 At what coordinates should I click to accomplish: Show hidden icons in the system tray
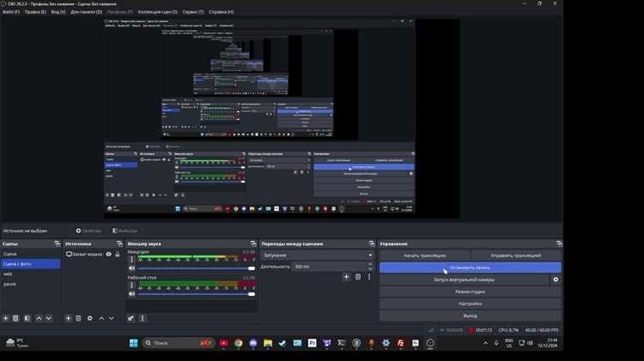pos(485,343)
